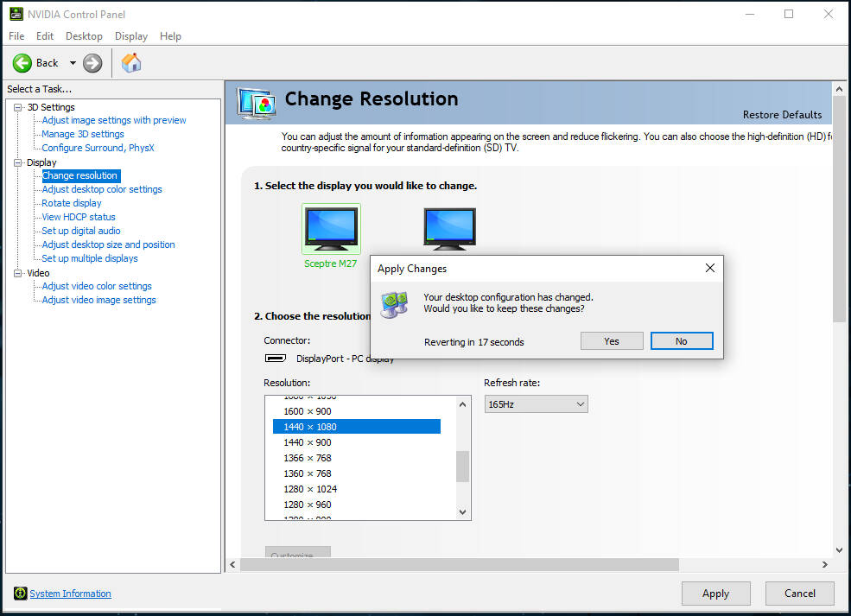Open the File menu

tap(16, 36)
